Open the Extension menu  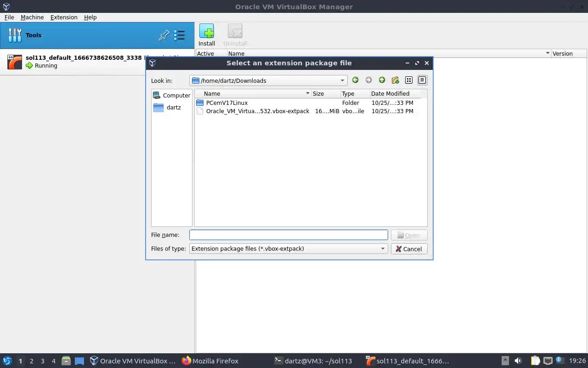64,17
